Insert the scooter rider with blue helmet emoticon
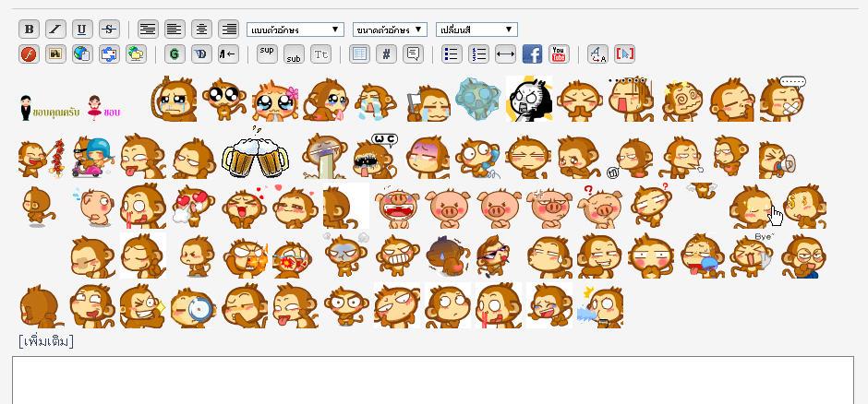 pyautogui.click(x=92, y=157)
